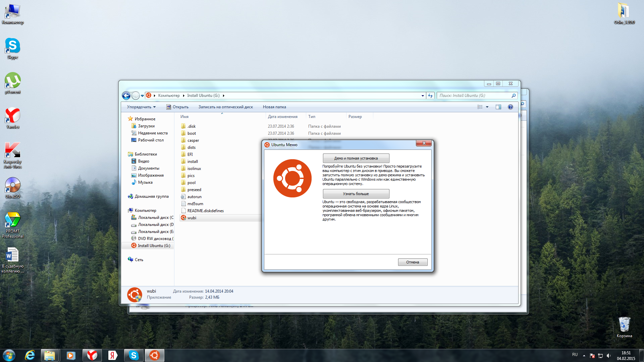Screen dimensions: 644x362
Task: Click Отмена in Ubuntu Меню dialog
Action: pyautogui.click(x=413, y=262)
